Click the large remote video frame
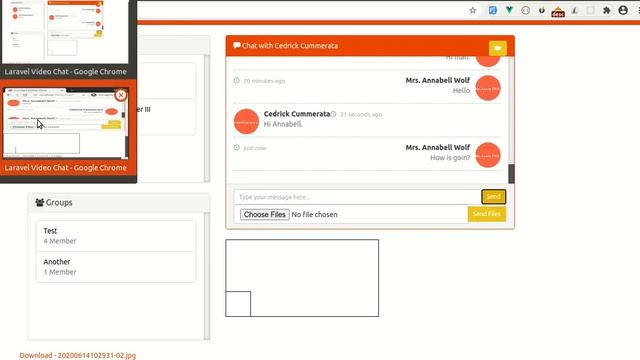640x360 pixels. tap(302, 278)
